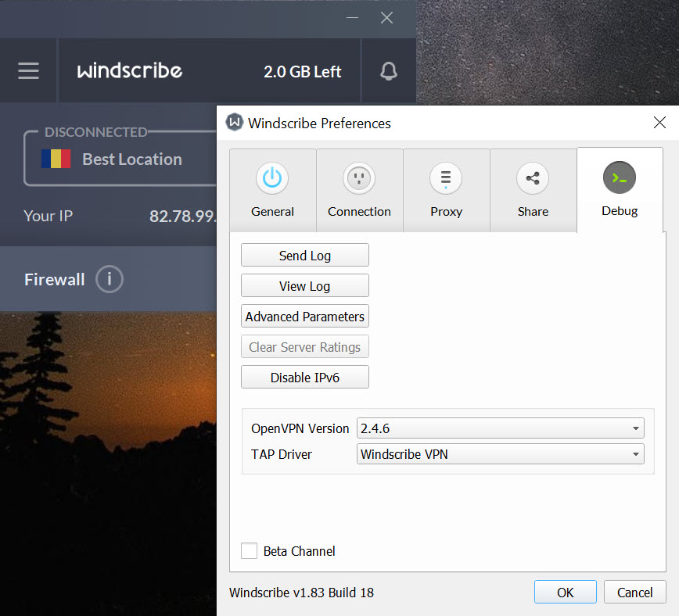Cancel the Preferences dialog
Screen dimensions: 679x616
point(634,592)
